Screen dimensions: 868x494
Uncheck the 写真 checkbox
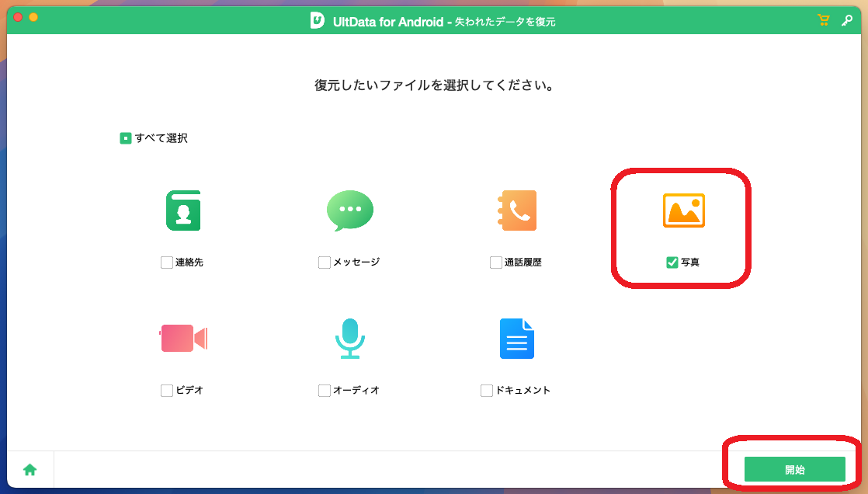click(672, 262)
